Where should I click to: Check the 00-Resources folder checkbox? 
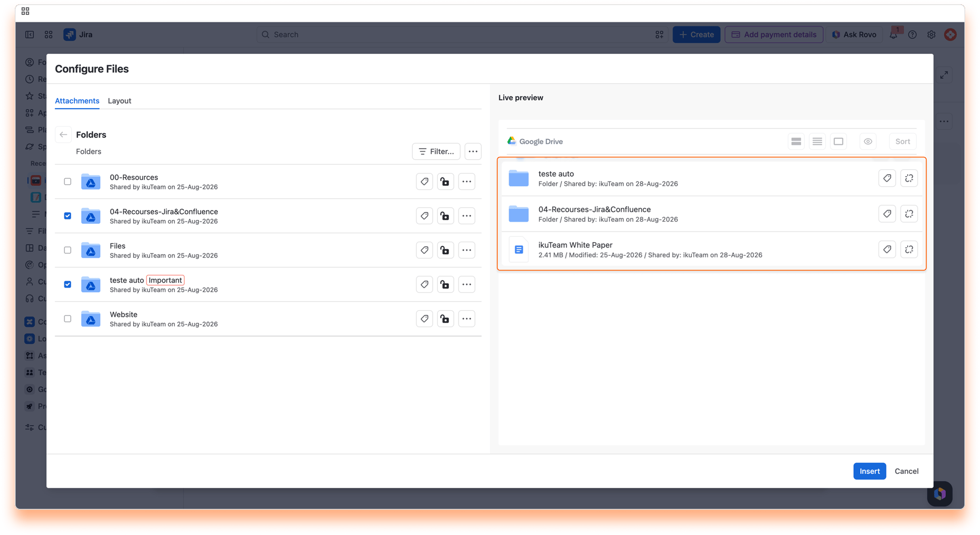(68, 181)
